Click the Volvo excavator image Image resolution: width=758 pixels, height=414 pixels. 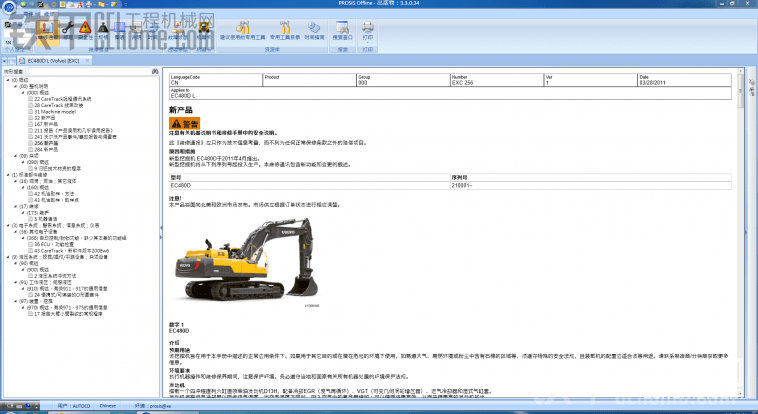246,259
